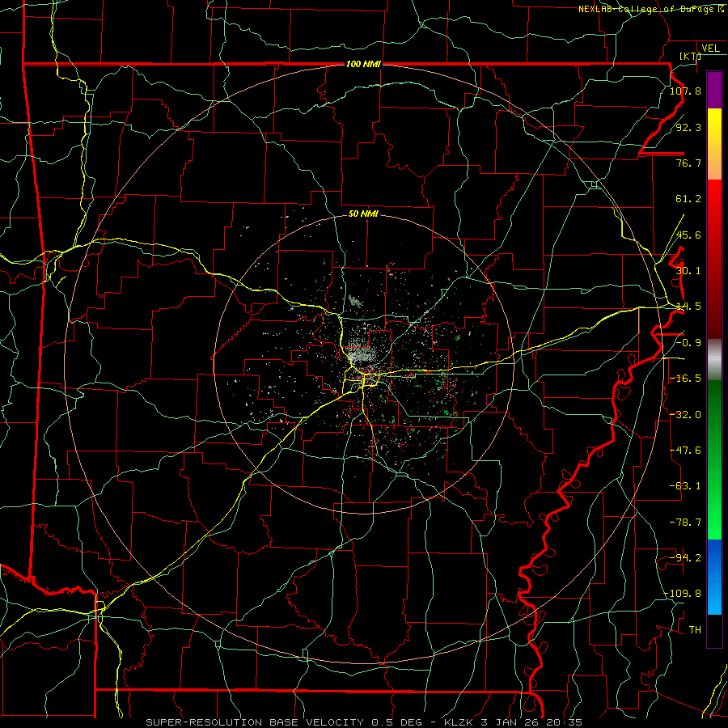This screenshot has width=728, height=728.
Task: Click the -109.8 velocity scale value
Action: pyautogui.click(x=683, y=594)
